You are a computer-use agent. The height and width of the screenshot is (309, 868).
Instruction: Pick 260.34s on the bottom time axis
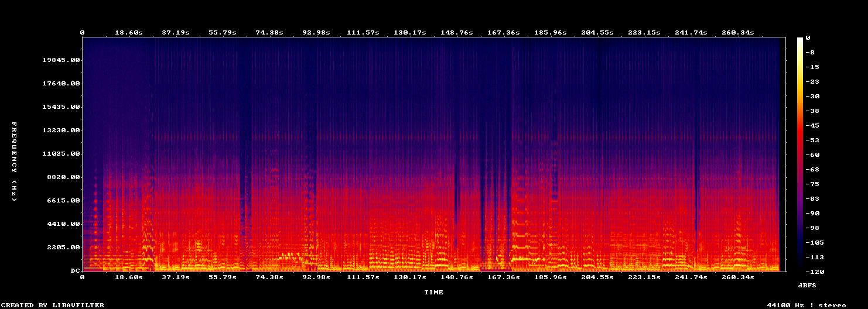[738, 277]
